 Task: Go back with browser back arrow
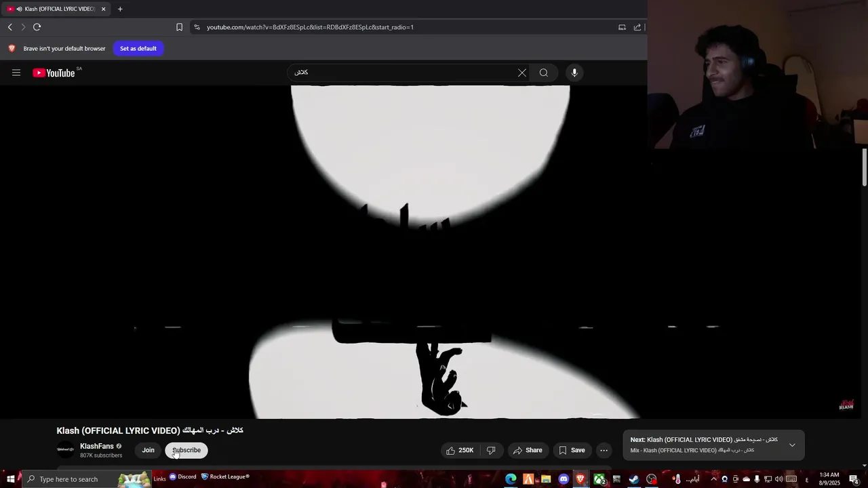(10, 27)
